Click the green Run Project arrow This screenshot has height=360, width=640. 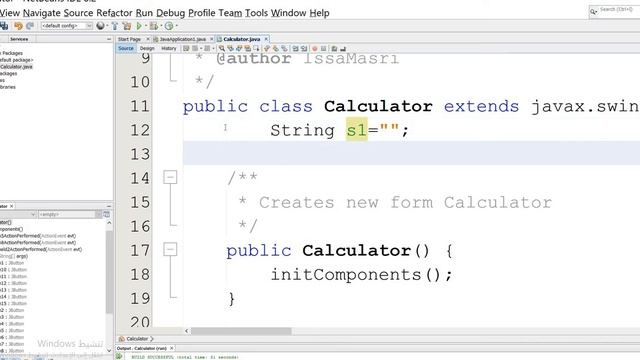coord(139,26)
